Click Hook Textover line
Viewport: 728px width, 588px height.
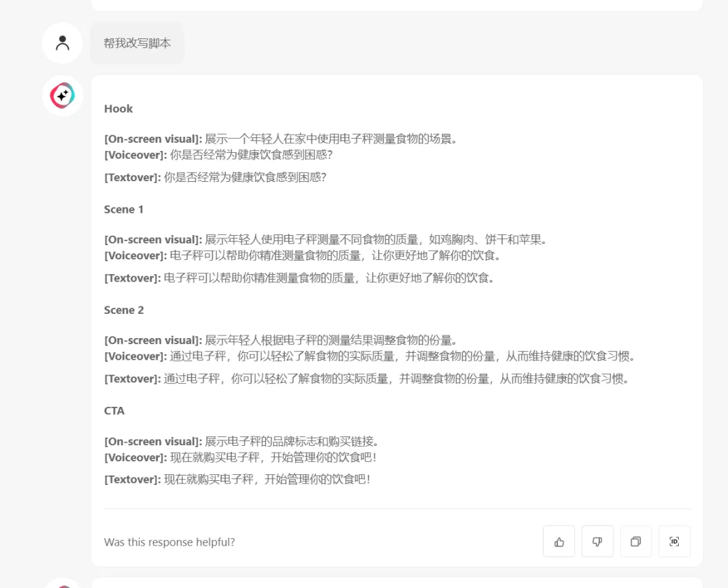pos(216,177)
